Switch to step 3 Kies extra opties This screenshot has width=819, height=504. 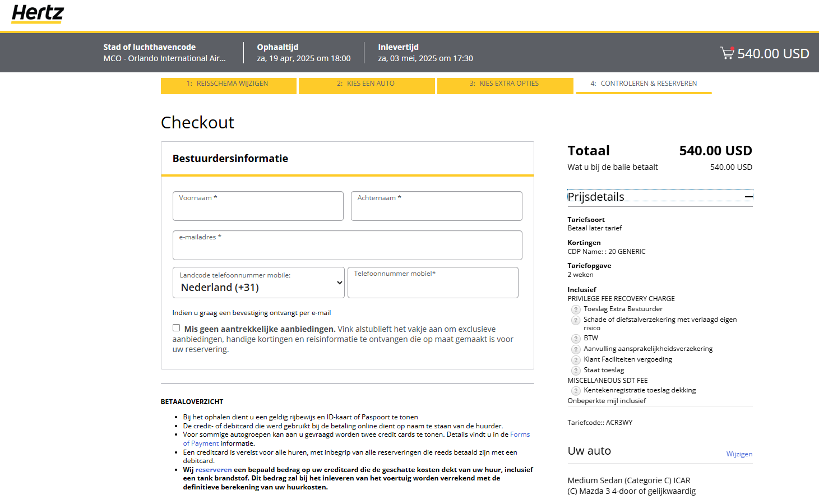505,84
